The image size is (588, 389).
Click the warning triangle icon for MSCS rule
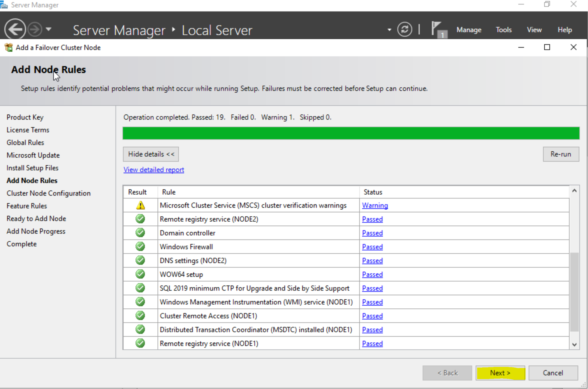140,205
